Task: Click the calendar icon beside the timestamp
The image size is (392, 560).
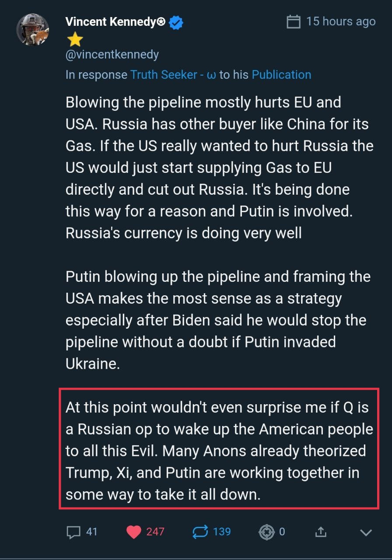Action: point(294,21)
